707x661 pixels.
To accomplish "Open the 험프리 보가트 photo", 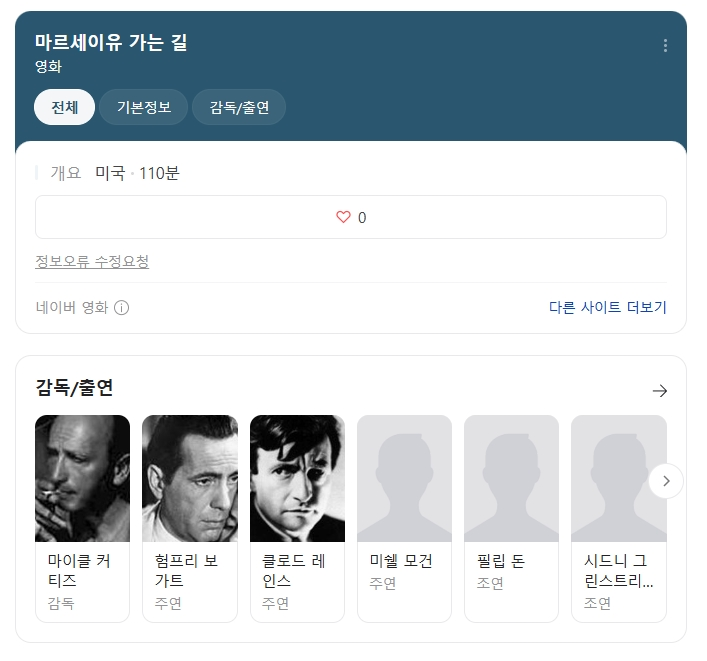I will coord(190,478).
